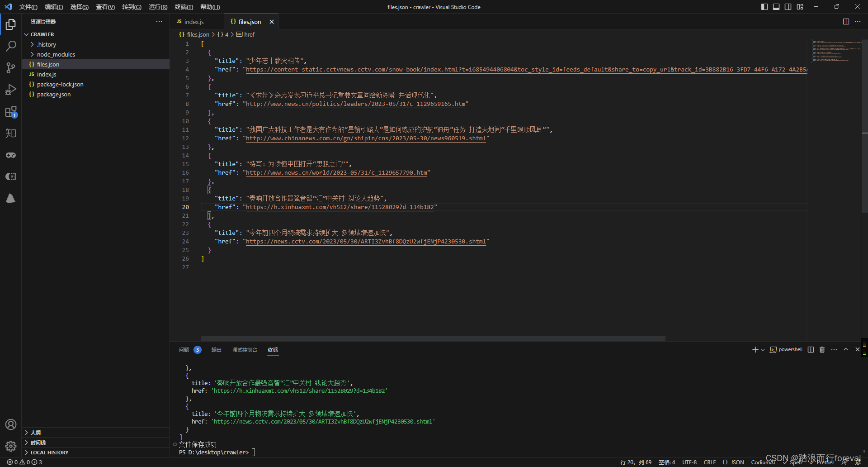This screenshot has width=868, height=467.
Task: Open the Search view
Action: coord(11,46)
